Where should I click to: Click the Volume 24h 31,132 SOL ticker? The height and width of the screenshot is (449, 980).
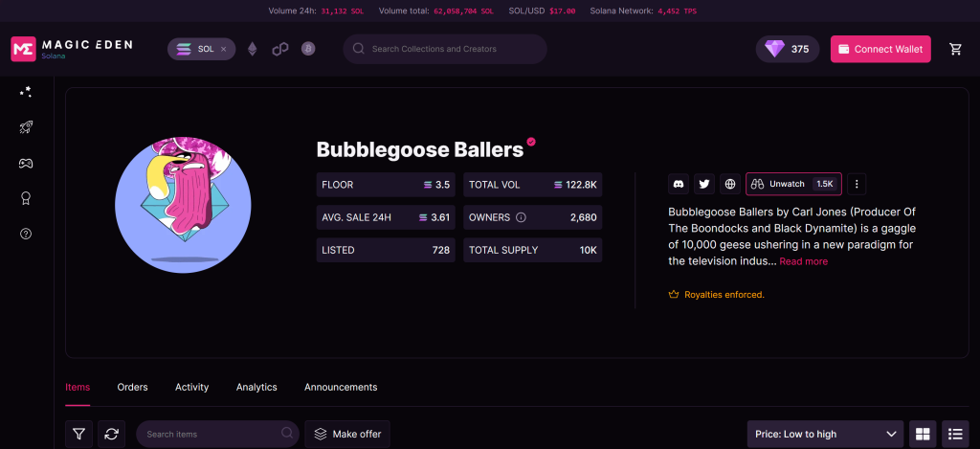coord(317,11)
